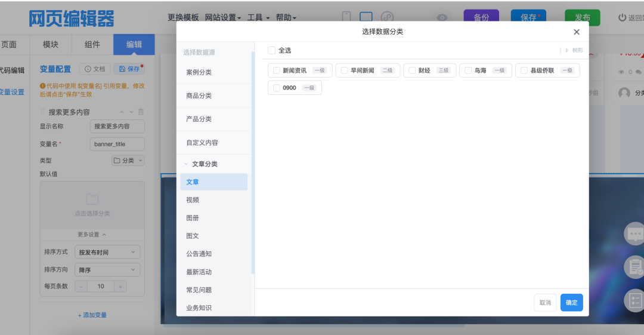
Task: Check the 0900 category
Action: 277,88
